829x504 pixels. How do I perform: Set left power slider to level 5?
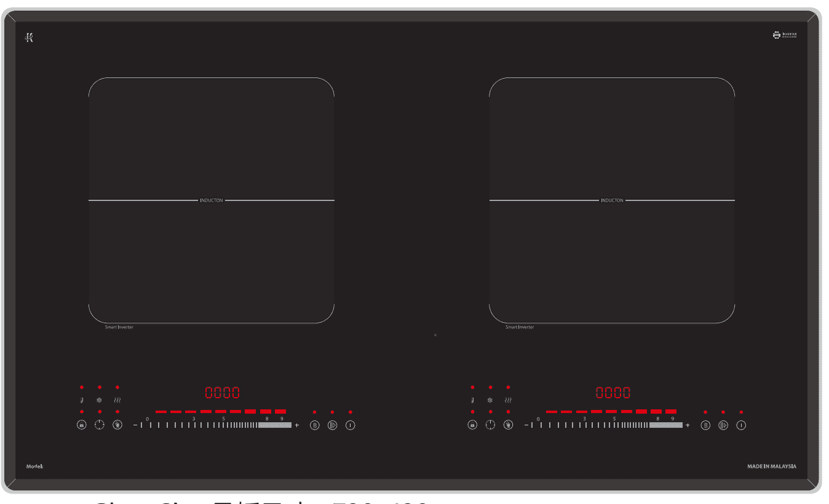click(x=223, y=419)
